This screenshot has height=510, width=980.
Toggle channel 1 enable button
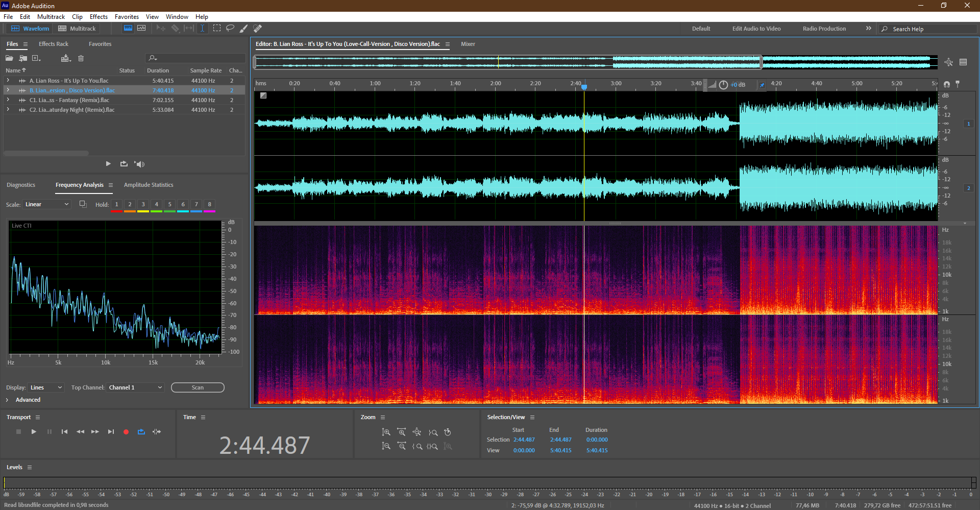(x=969, y=124)
